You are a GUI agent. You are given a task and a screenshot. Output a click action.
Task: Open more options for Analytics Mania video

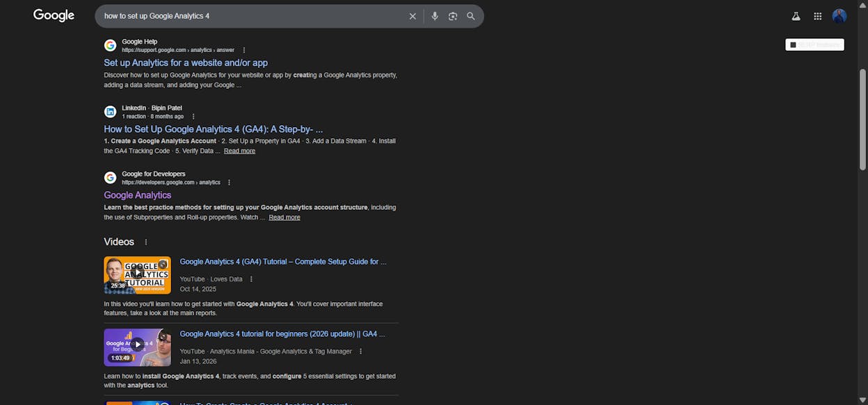point(360,352)
